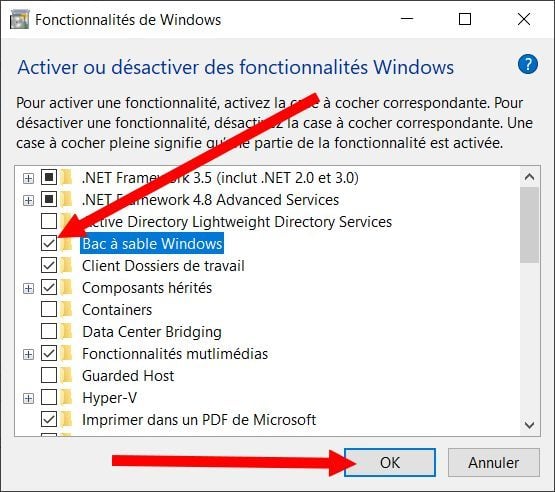The height and width of the screenshot is (492, 555).
Task: Open the blue help question mark icon
Action: click(x=528, y=64)
